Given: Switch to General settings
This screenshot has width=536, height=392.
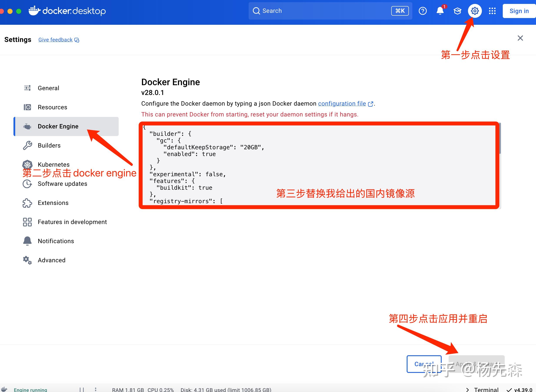Looking at the screenshot, I should (x=48, y=88).
